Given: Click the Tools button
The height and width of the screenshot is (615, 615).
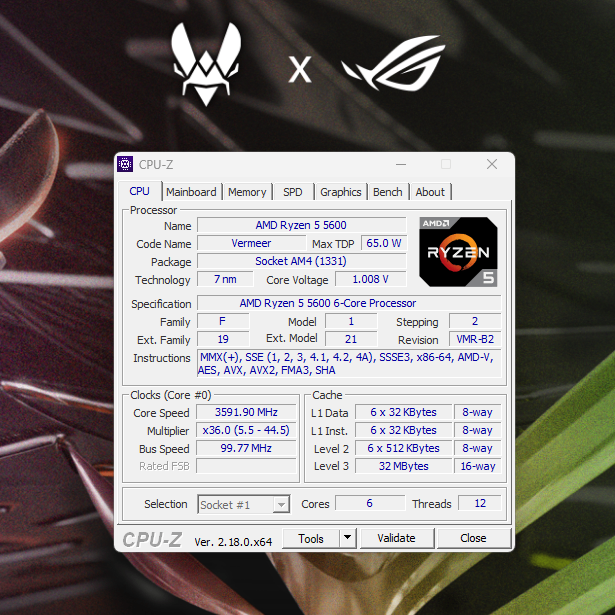Looking at the screenshot, I should point(311,538).
